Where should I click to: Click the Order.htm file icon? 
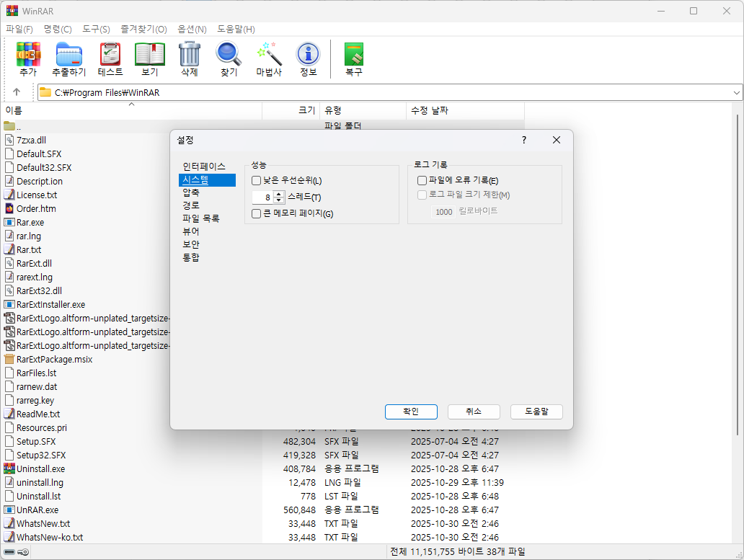click(9, 208)
